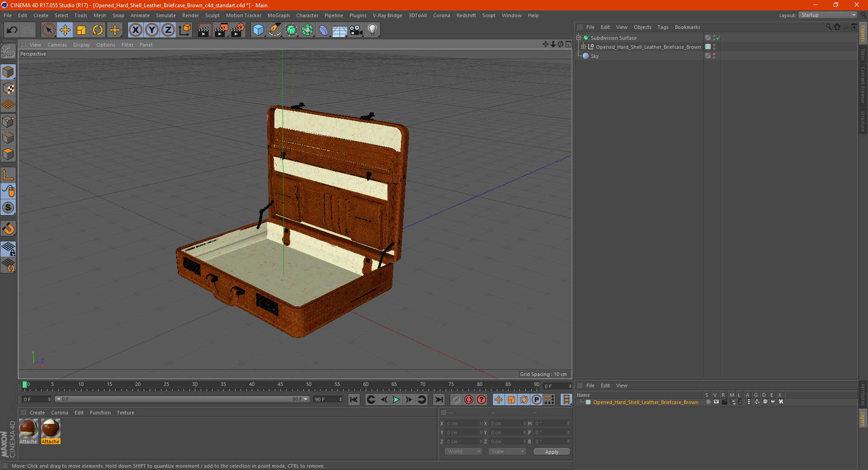
Task: Open the Layout Startup dropdown
Action: (828, 15)
